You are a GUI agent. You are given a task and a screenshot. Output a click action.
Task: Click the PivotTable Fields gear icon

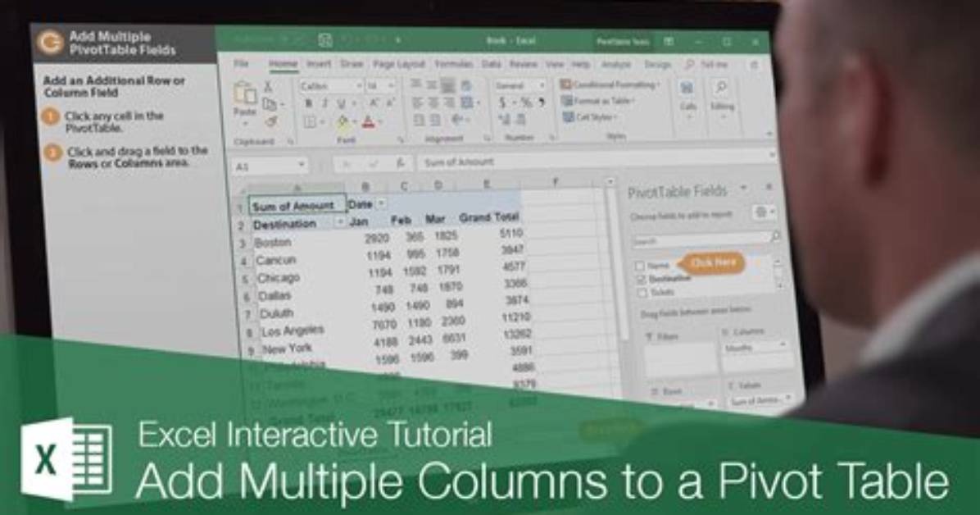[x=761, y=212]
